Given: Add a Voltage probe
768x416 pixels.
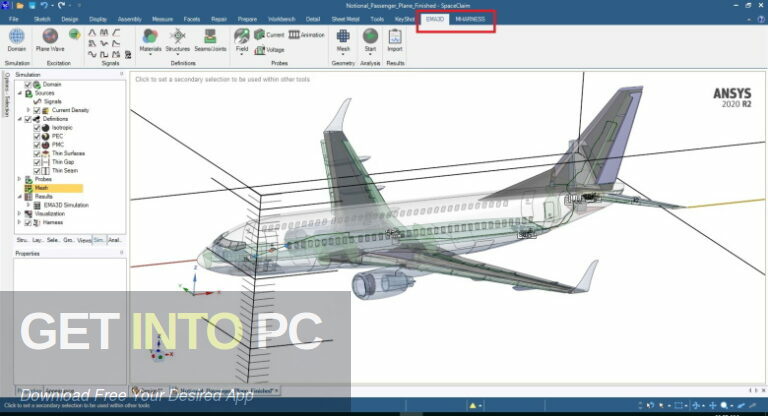Looking at the screenshot, I should coord(269,49).
